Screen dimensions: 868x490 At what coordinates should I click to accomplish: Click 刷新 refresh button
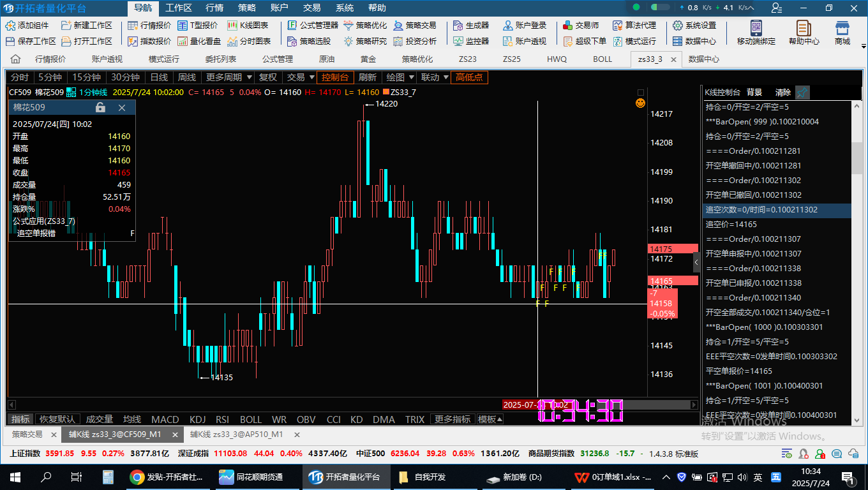(x=368, y=77)
